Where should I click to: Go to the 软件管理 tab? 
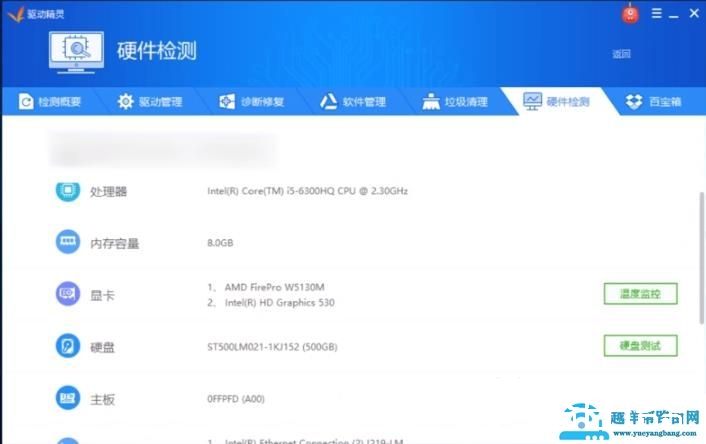pyautogui.click(x=353, y=102)
